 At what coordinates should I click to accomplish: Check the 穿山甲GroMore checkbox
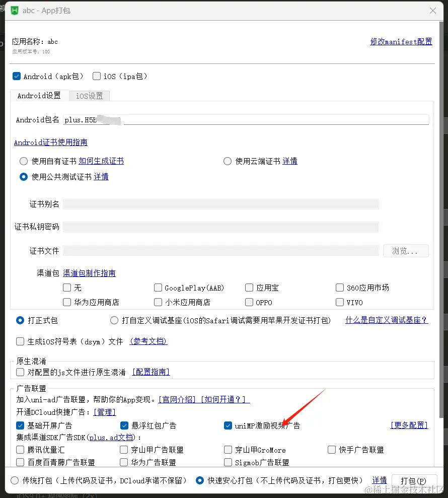coord(228,450)
